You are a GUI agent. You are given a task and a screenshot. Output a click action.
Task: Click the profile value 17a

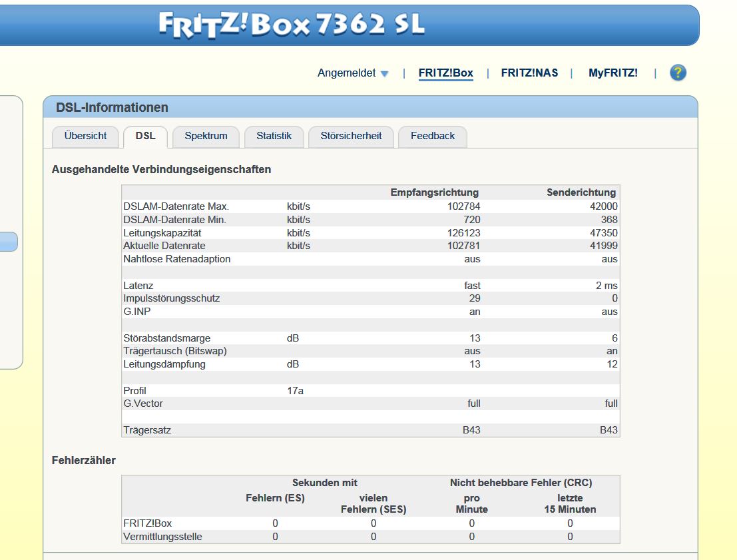click(295, 391)
